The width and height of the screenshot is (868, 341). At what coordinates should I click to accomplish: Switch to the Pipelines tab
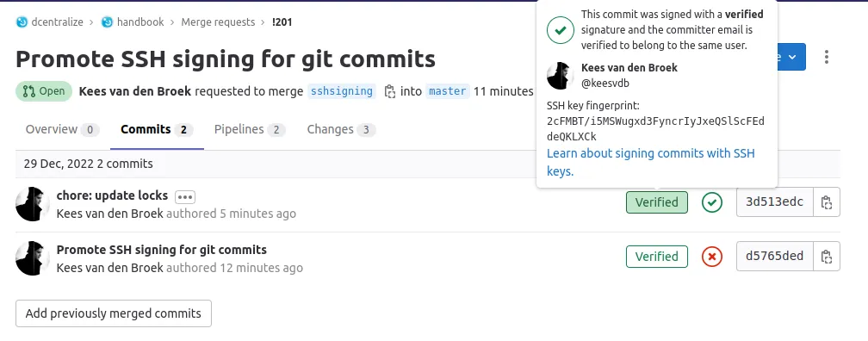[x=250, y=129]
